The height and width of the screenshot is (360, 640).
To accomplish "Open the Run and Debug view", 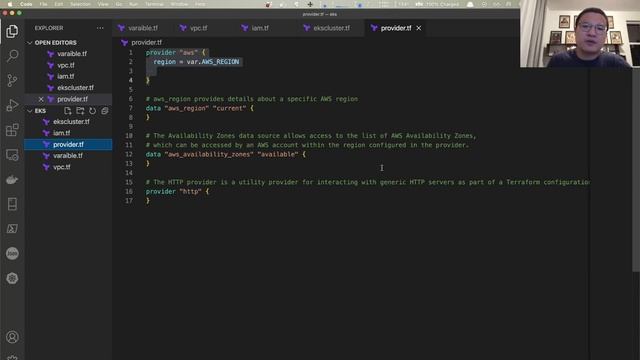I will (x=12, y=105).
